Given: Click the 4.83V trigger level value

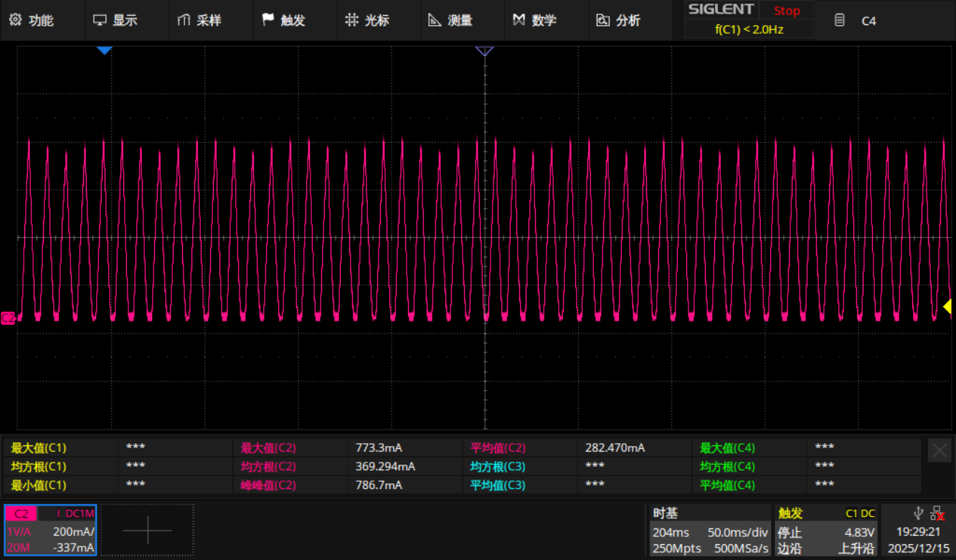Looking at the screenshot, I should [x=860, y=533].
